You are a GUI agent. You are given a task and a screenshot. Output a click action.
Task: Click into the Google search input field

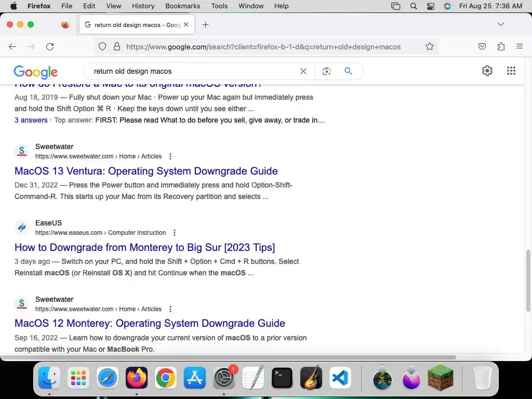pyautogui.click(x=193, y=71)
